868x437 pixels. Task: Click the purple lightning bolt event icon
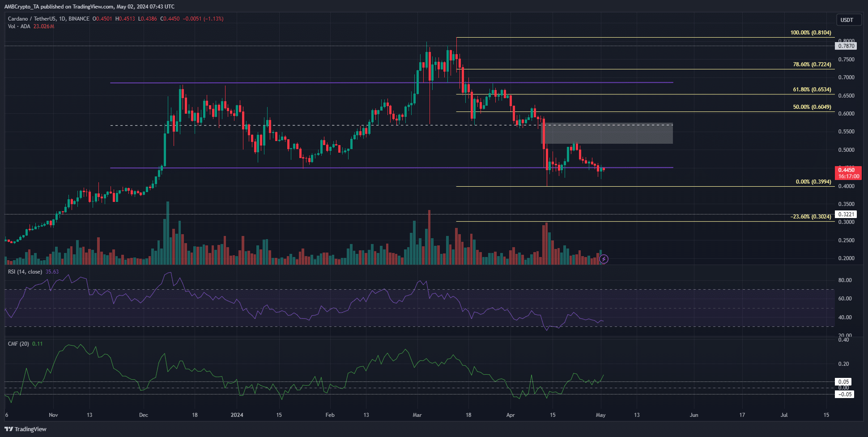pyautogui.click(x=604, y=259)
